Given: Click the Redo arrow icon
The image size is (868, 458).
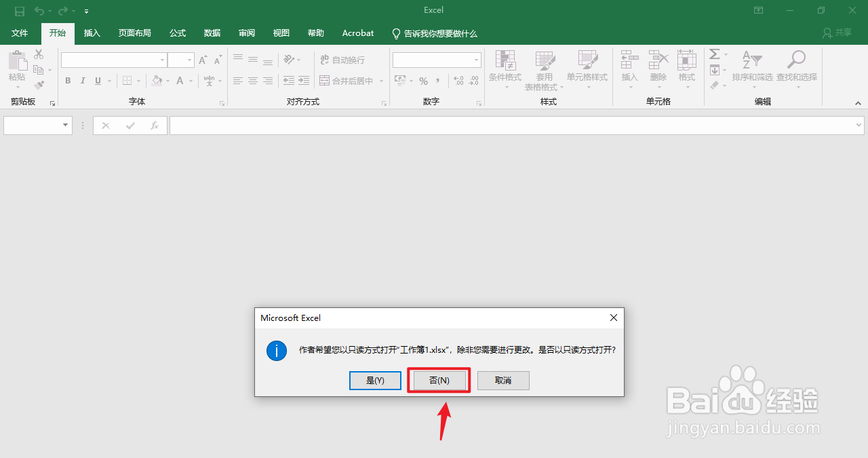Looking at the screenshot, I should pos(63,11).
